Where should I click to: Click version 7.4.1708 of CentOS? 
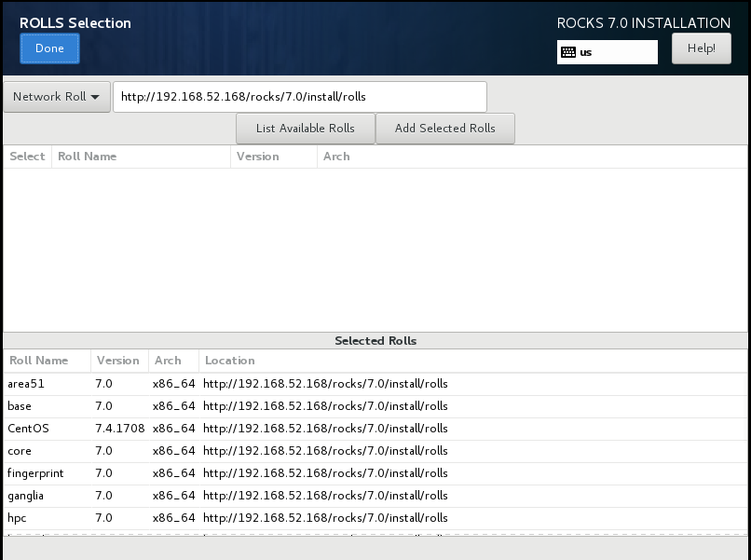[x=120, y=429]
